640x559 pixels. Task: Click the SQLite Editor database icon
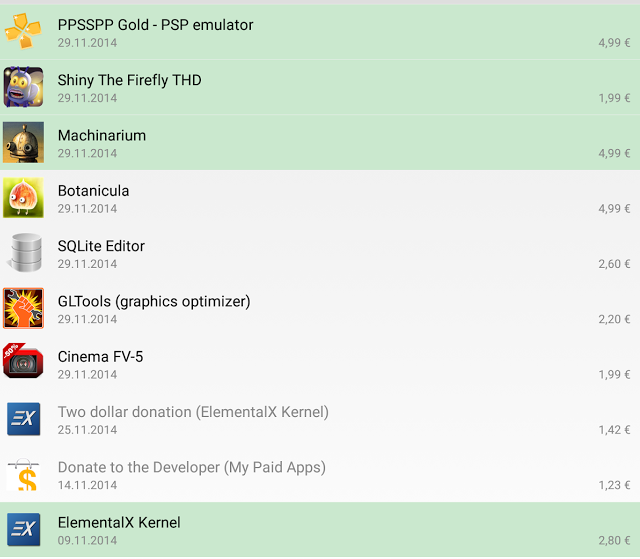[23, 253]
